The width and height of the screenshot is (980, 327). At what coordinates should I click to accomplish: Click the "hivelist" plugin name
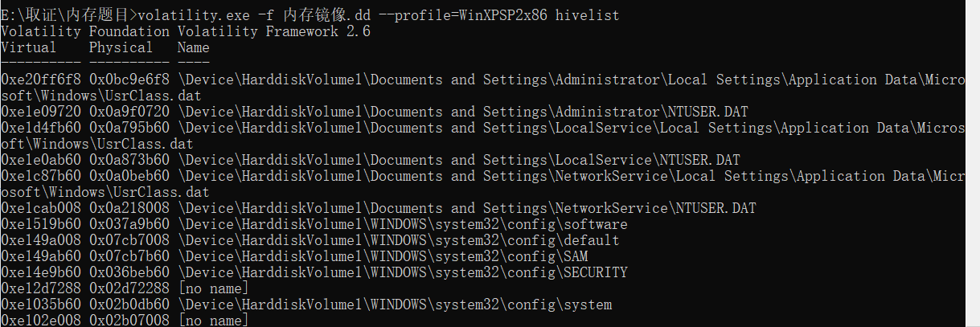(x=587, y=15)
